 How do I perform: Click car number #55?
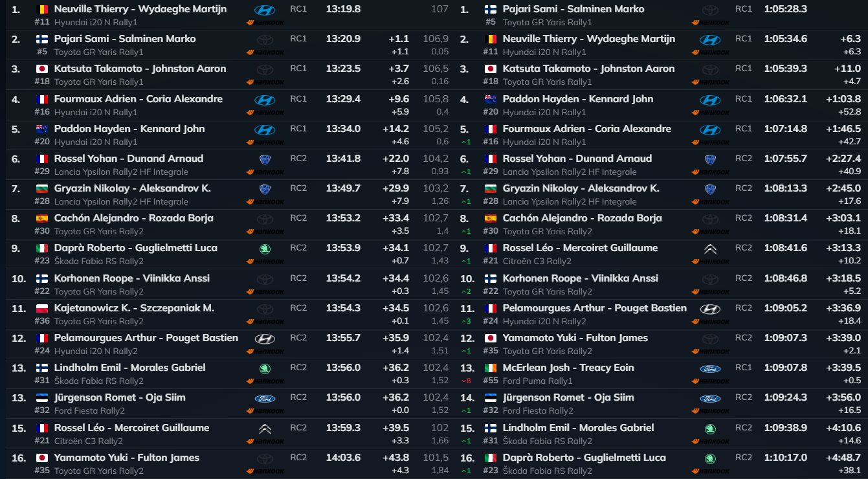coord(491,381)
